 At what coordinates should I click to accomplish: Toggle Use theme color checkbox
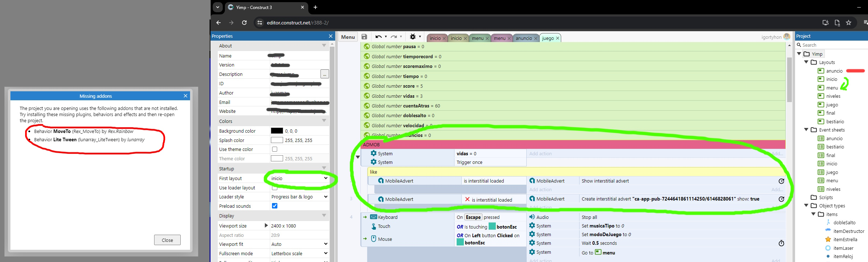[x=274, y=149]
